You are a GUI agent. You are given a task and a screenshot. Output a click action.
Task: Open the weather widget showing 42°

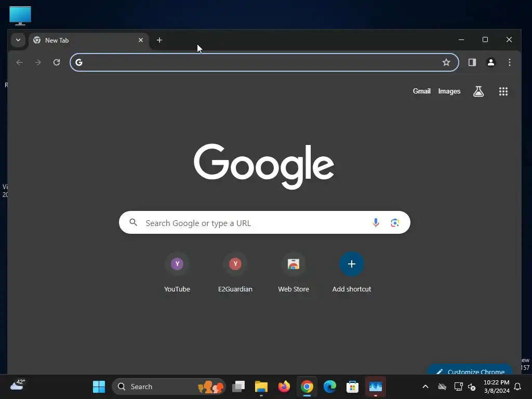tap(18, 385)
